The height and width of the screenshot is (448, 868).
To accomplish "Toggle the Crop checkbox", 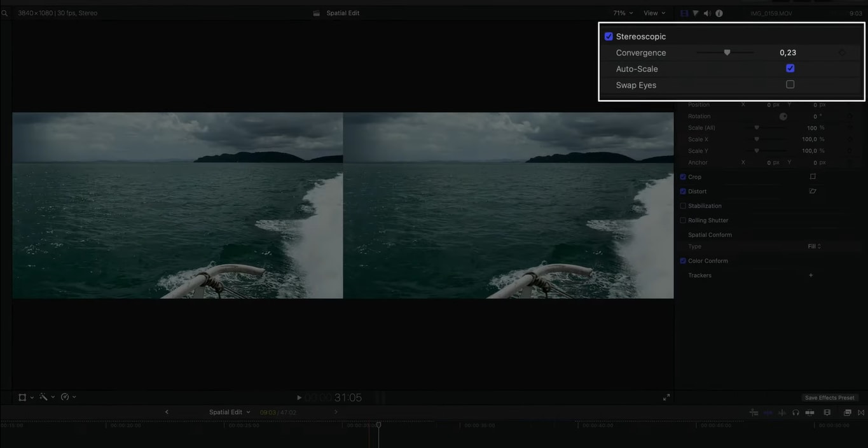I will [683, 177].
